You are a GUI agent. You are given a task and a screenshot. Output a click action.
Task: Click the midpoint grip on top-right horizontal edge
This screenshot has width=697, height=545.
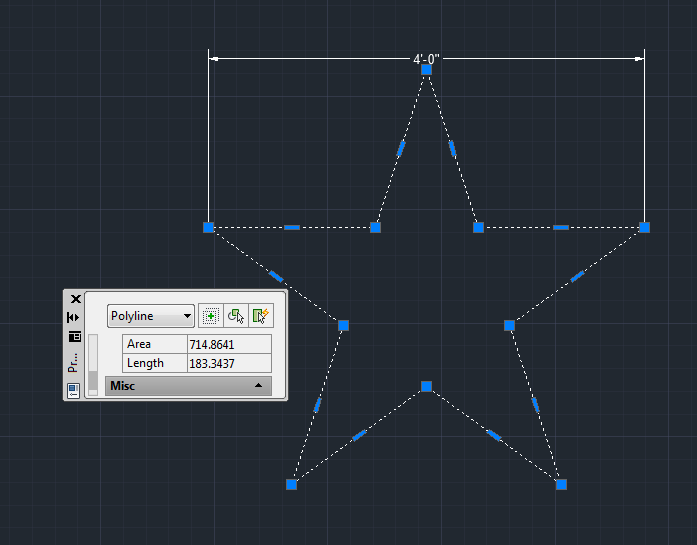561,228
